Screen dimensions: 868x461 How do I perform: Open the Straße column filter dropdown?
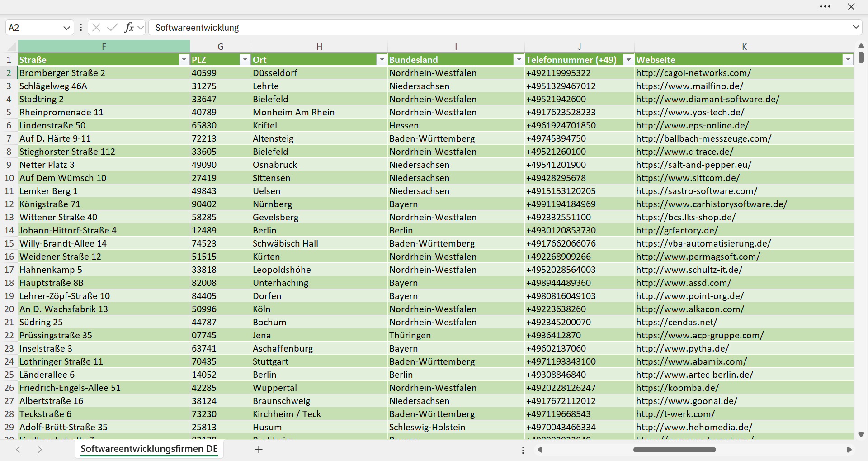pos(184,60)
